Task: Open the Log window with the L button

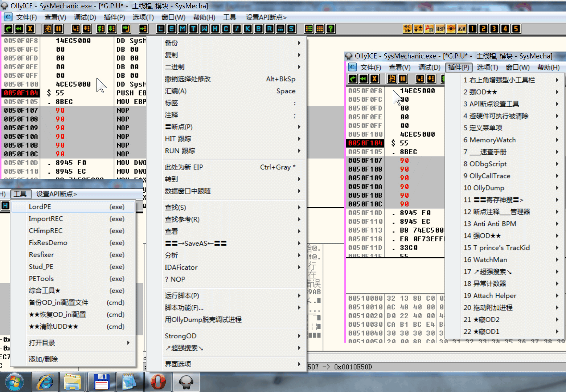Action: 161,29
